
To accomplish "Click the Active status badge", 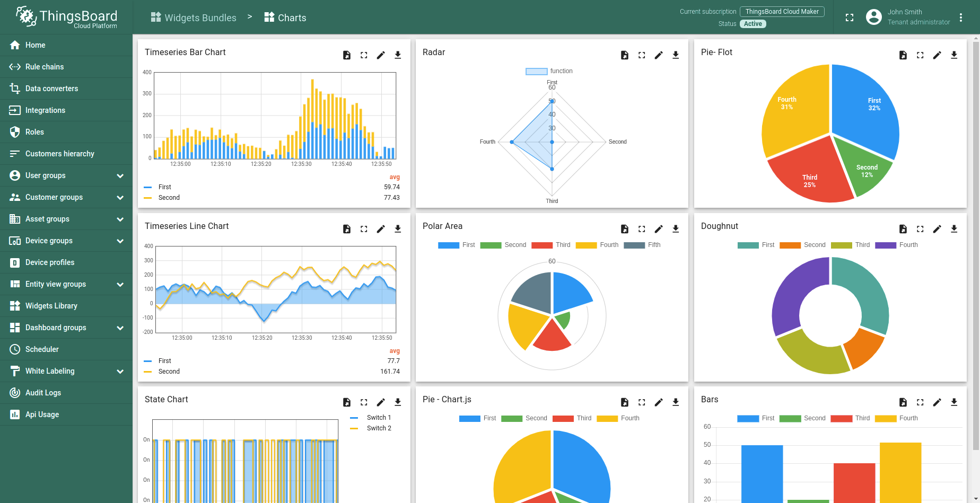I will [x=752, y=24].
